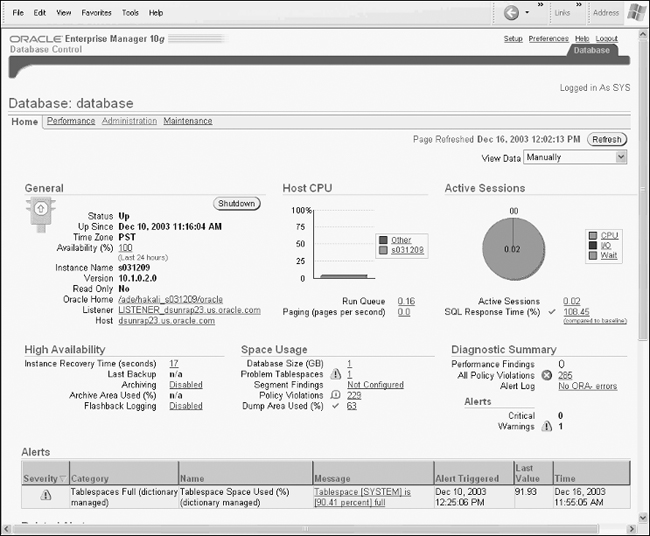This screenshot has width=650, height=536.
Task: Open the Edit menu
Action: click(40, 13)
